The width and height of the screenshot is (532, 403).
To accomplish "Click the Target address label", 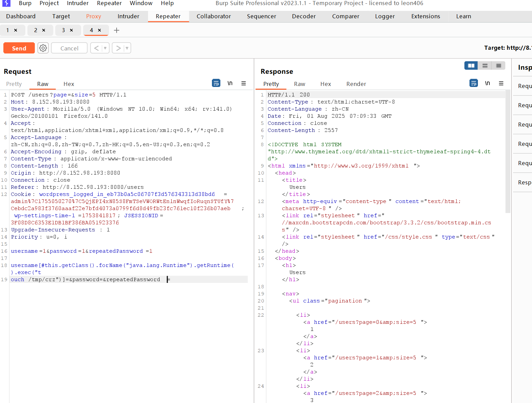I will pos(508,48).
